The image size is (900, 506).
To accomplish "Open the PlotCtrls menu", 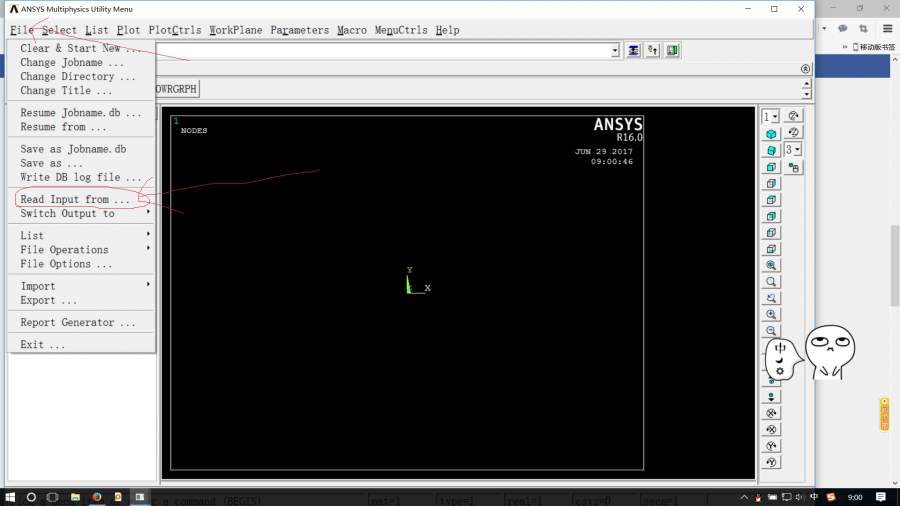I will (174, 30).
